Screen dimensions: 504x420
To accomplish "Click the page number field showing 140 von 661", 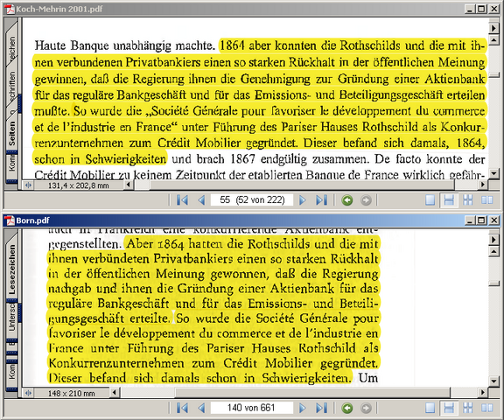I will pyautogui.click(x=252, y=408).
